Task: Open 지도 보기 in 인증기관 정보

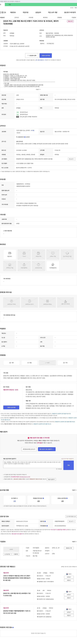Action: pos(72,521)
